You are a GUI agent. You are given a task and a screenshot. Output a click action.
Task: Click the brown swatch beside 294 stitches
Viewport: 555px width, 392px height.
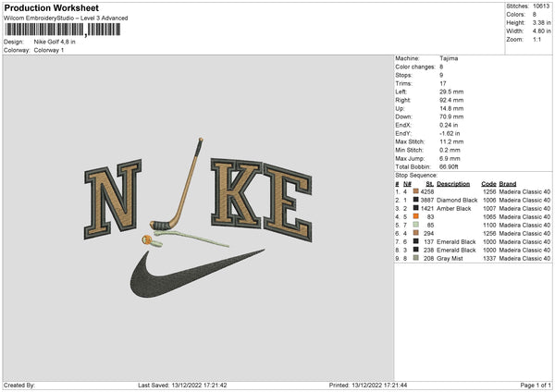pyautogui.click(x=416, y=233)
